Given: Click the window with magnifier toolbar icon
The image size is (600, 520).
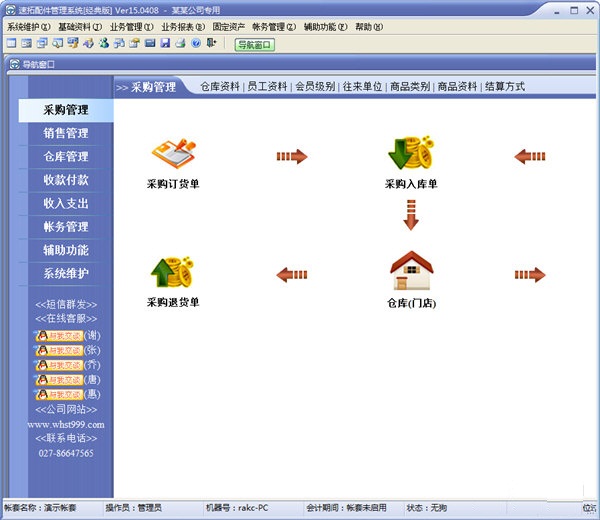Looking at the screenshot, I should click(x=57, y=43).
